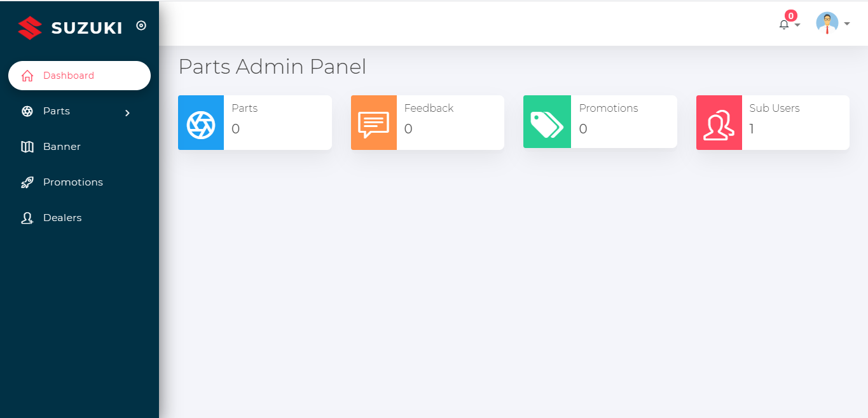
Task: Expand the user profile dropdown arrow
Action: click(847, 24)
